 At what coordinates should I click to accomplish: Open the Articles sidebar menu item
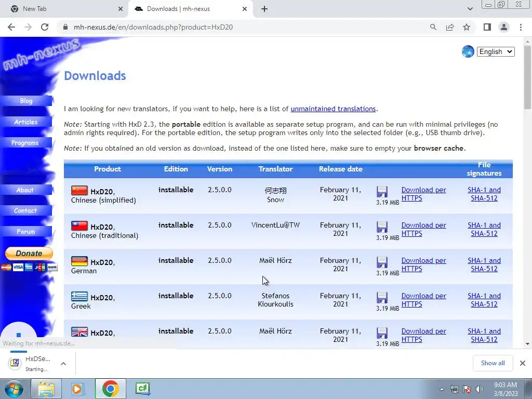tap(26, 122)
